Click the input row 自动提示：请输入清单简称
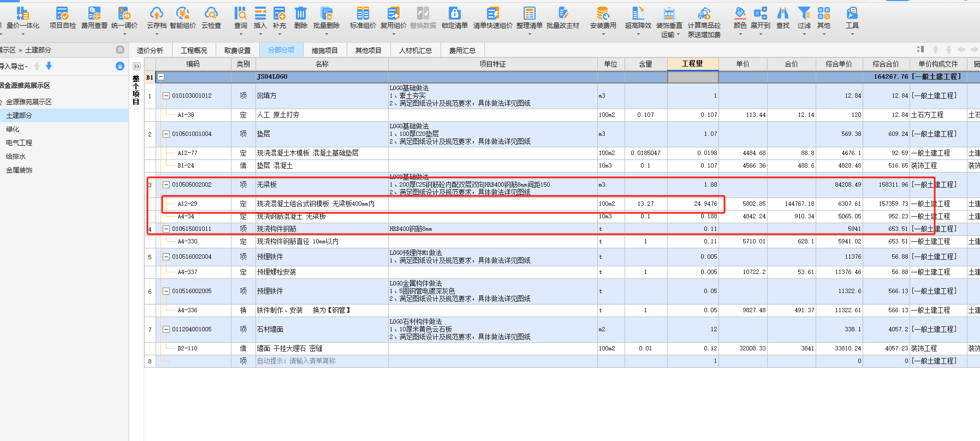This screenshot has width=980, height=441. point(322,361)
